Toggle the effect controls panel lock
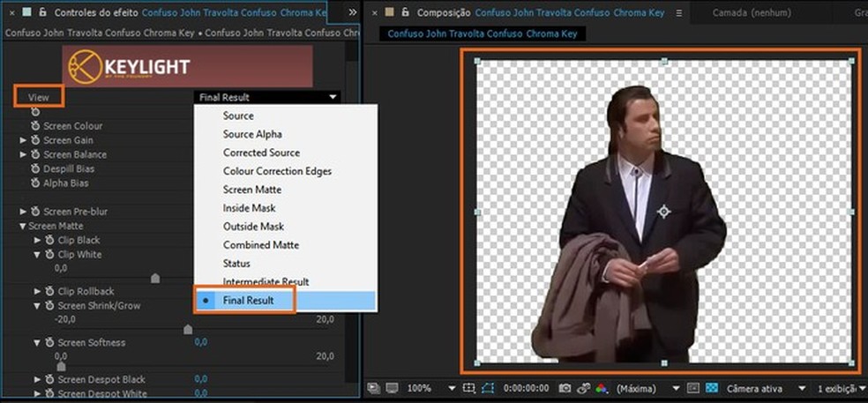 42,12
